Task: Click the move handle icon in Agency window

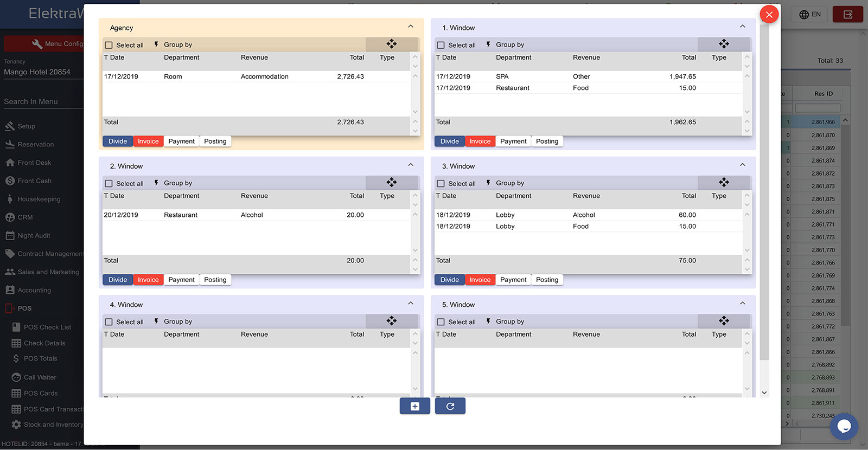Action: click(392, 44)
